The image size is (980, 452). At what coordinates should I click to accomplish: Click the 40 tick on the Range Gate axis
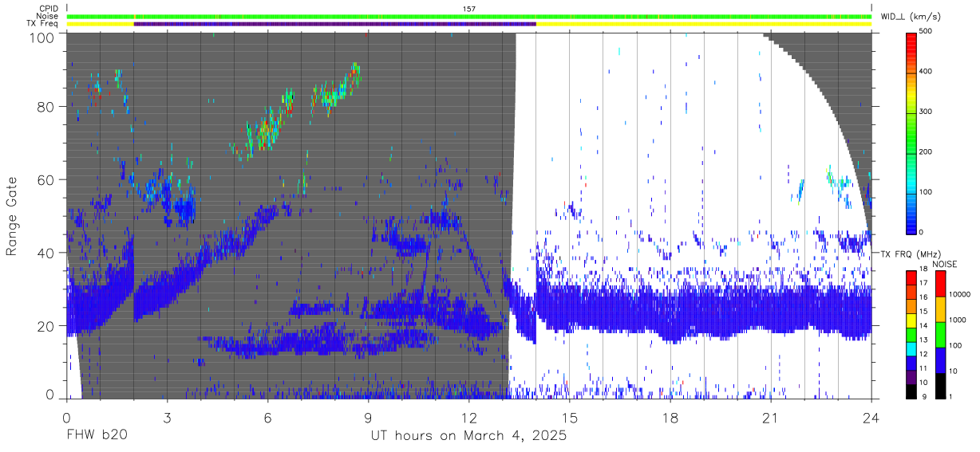coord(47,254)
